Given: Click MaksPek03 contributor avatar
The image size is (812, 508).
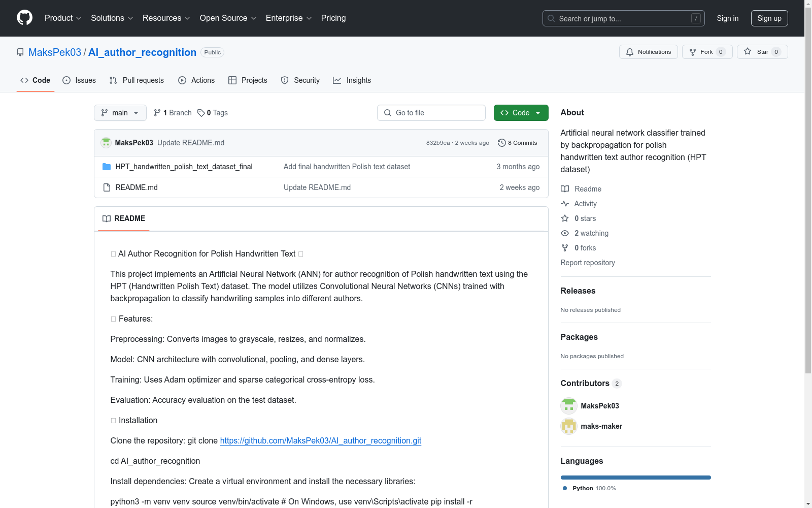Looking at the screenshot, I should click(x=569, y=406).
